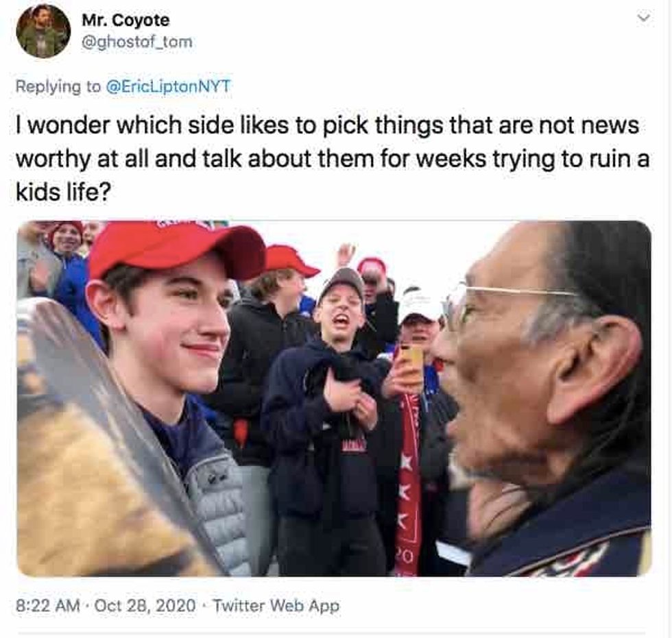The width and height of the screenshot is (672, 638).
Task: Click the 8:22 AM timestamp
Action: click(48, 606)
